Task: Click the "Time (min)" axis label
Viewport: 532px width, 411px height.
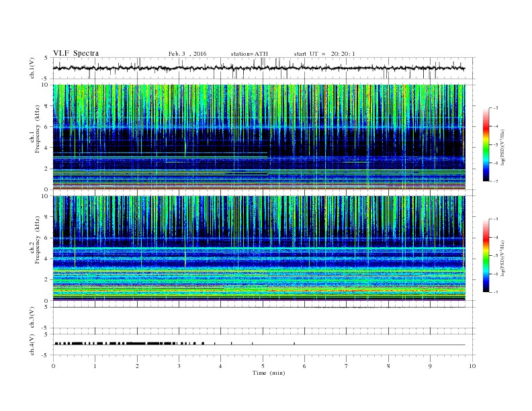Action: pos(269,373)
